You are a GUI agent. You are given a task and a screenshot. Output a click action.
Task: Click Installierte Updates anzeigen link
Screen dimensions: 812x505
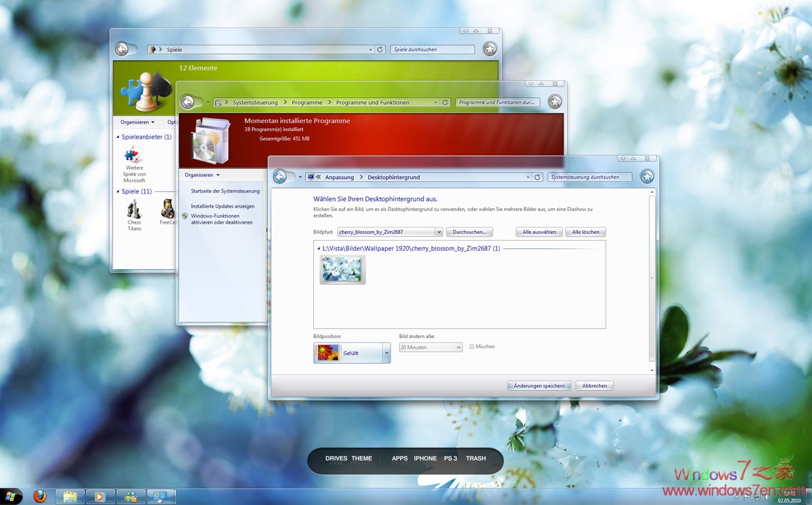pyautogui.click(x=223, y=206)
